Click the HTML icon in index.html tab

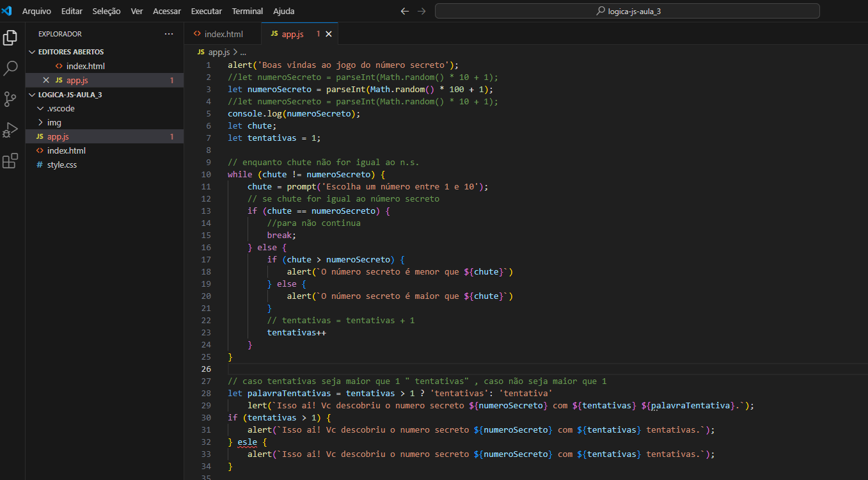[x=197, y=34]
